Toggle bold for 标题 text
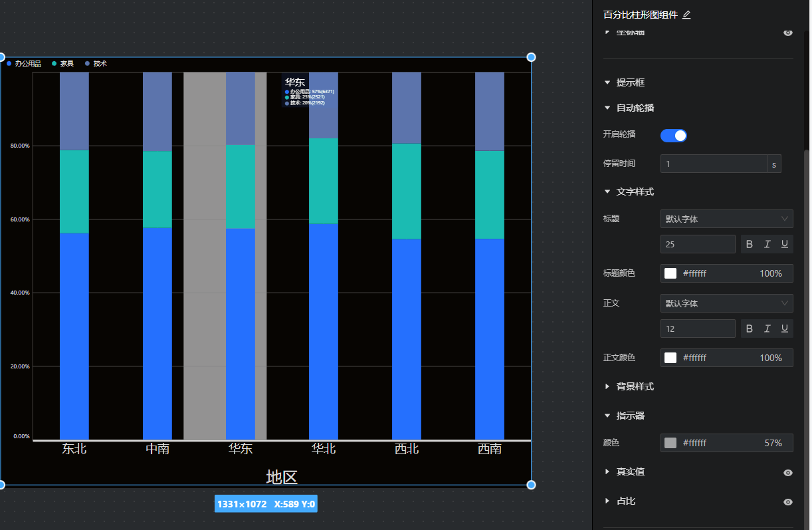Image resolution: width=812 pixels, height=530 pixels. point(750,244)
